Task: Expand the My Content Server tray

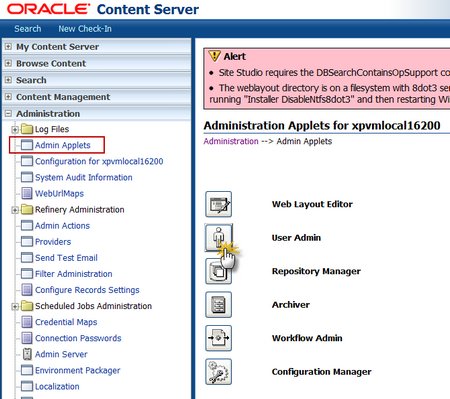Action: pos(8,47)
